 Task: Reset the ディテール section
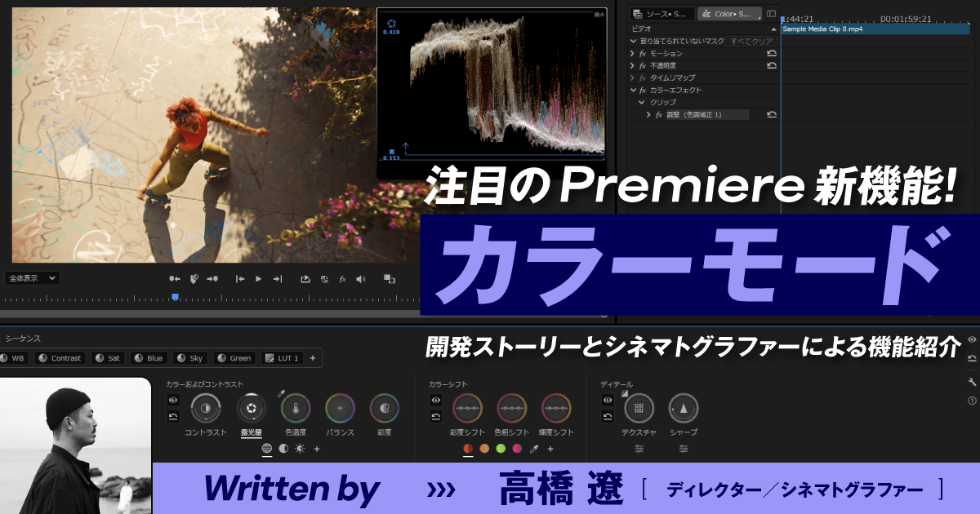click(x=608, y=417)
